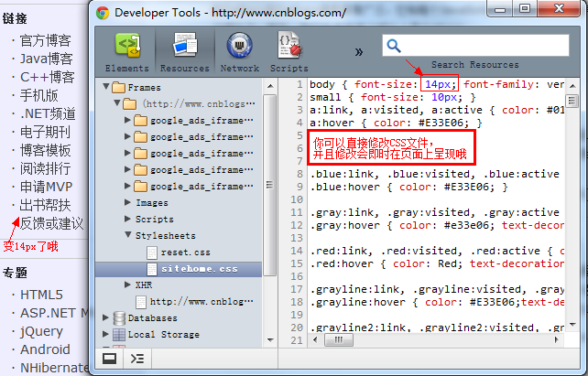
Task: Click Chrome icon in Developer Tools title bar
Action: tap(103, 13)
